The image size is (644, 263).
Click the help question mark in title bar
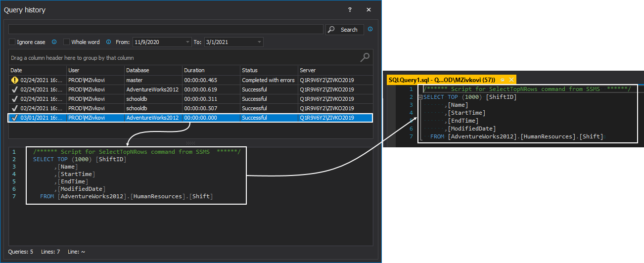[x=350, y=9]
